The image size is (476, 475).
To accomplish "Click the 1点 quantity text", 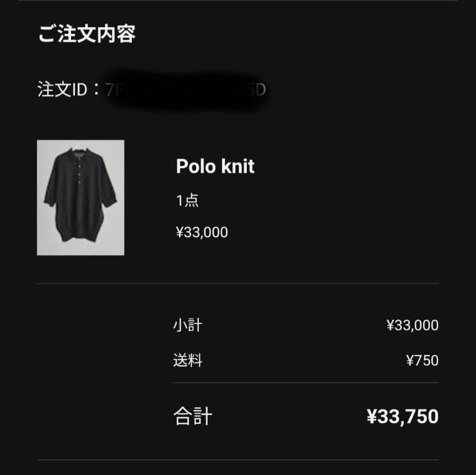I will (187, 201).
